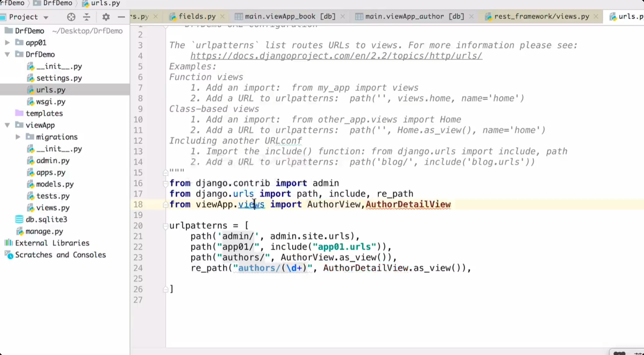Open tests.py in viewApp
This screenshot has height=355, width=644.
click(x=52, y=196)
